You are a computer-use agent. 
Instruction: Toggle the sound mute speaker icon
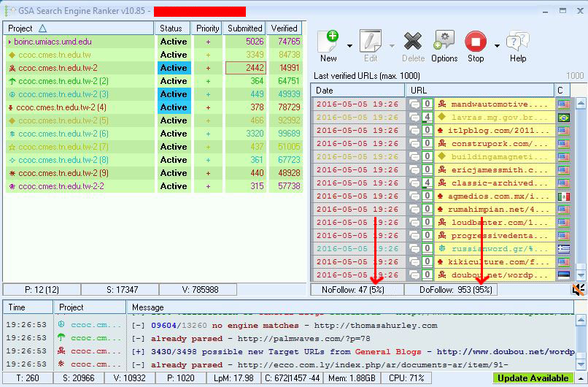click(x=579, y=290)
